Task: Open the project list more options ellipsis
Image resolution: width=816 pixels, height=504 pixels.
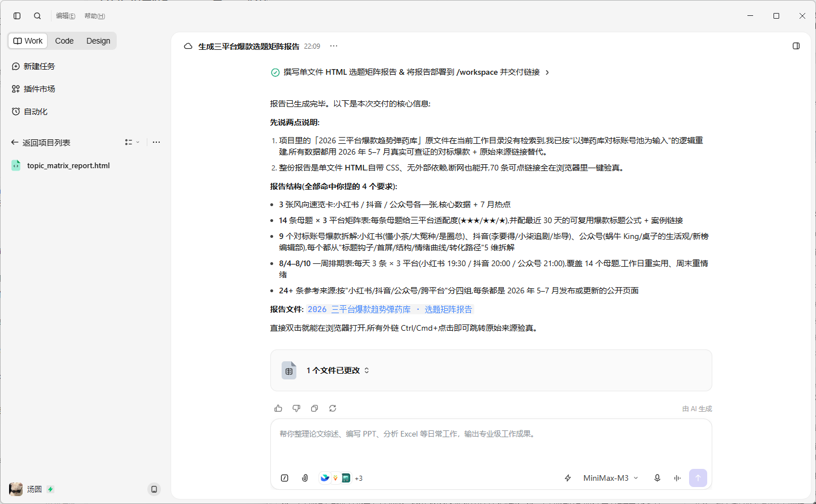Action: point(156,142)
